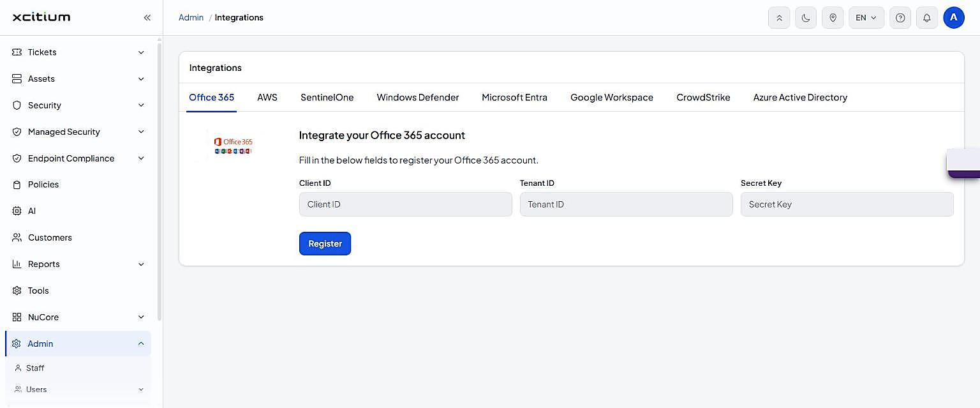Viewport: 980px width, 408px height.
Task: Click the Reports bar-chart icon
Action: pos(17,264)
